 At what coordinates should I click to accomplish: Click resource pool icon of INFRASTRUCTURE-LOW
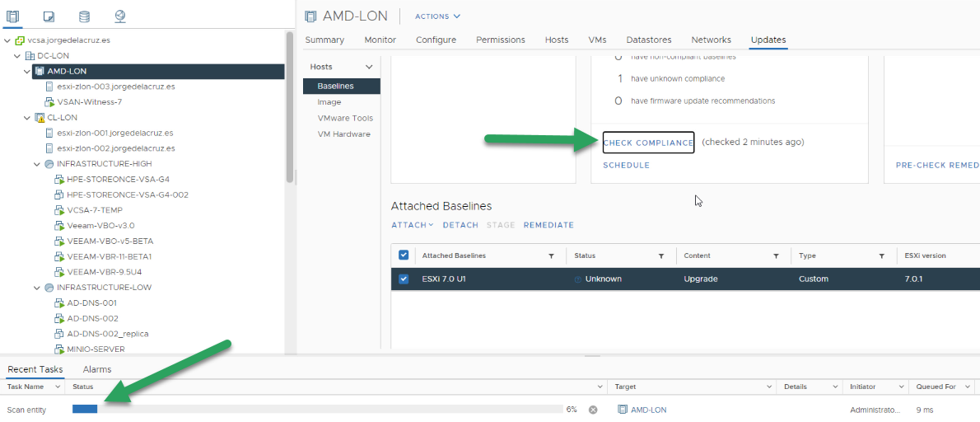point(49,288)
